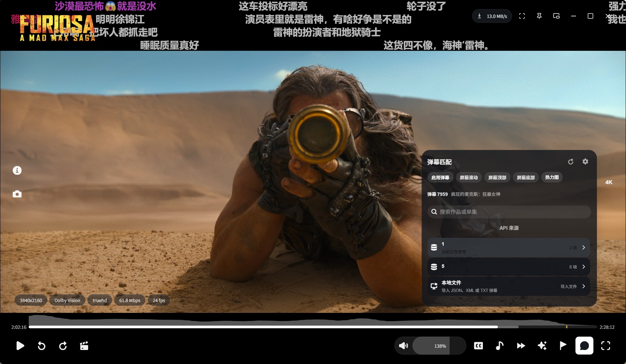Seek on the playback progress bar

pos(313,327)
